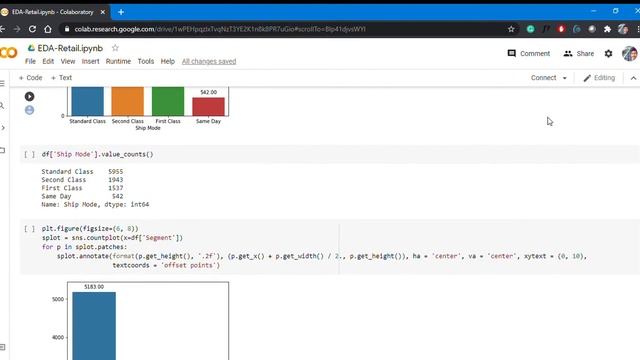Collapse the header with the up chevron
Viewport: 640px width, 360px height.
click(x=633, y=78)
